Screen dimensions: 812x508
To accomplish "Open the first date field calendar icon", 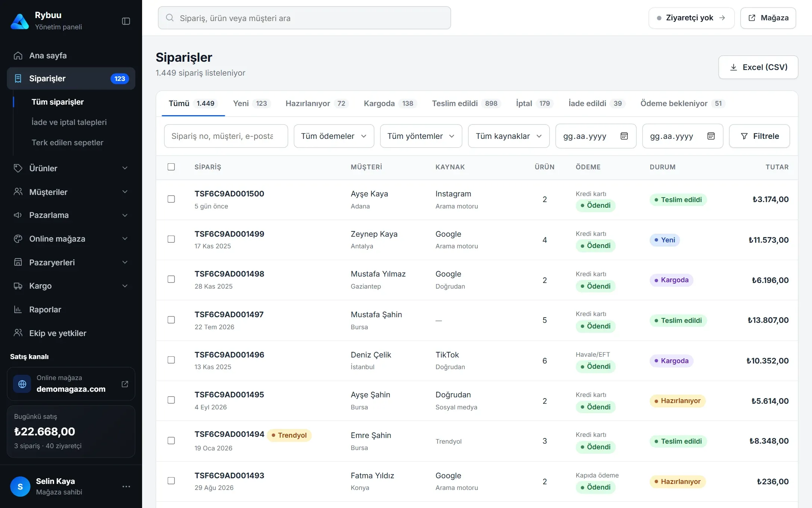I will click(624, 136).
